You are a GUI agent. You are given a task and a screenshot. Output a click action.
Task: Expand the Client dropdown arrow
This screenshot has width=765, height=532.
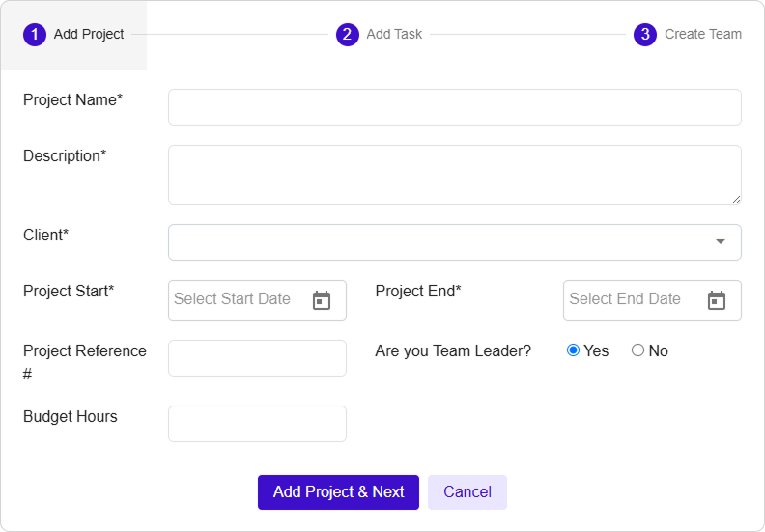click(720, 242)
